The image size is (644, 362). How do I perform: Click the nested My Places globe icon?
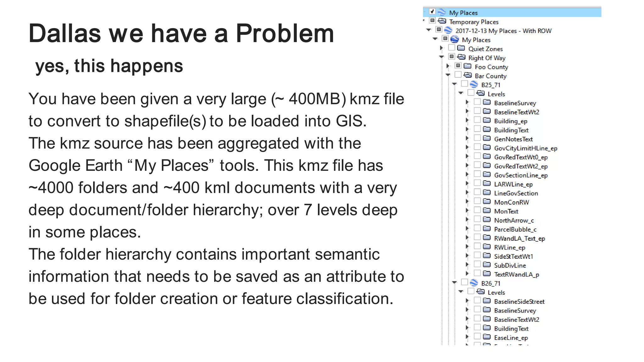[455, 39]
